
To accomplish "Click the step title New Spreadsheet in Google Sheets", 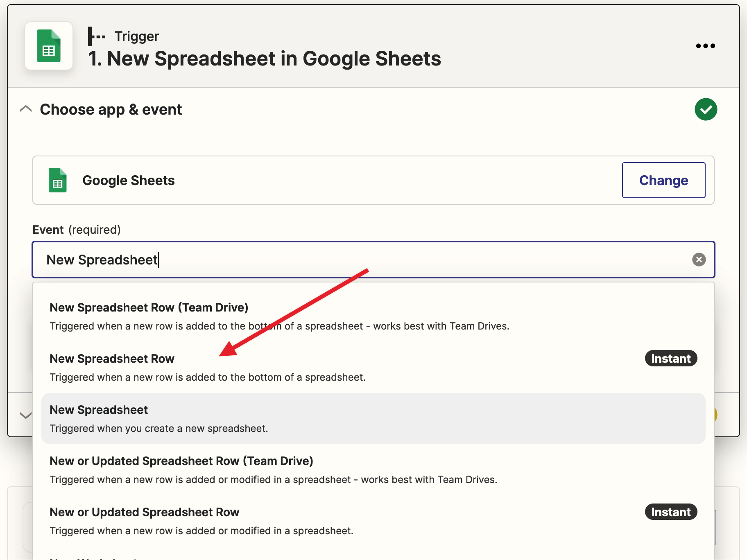I will coord(265,59).
